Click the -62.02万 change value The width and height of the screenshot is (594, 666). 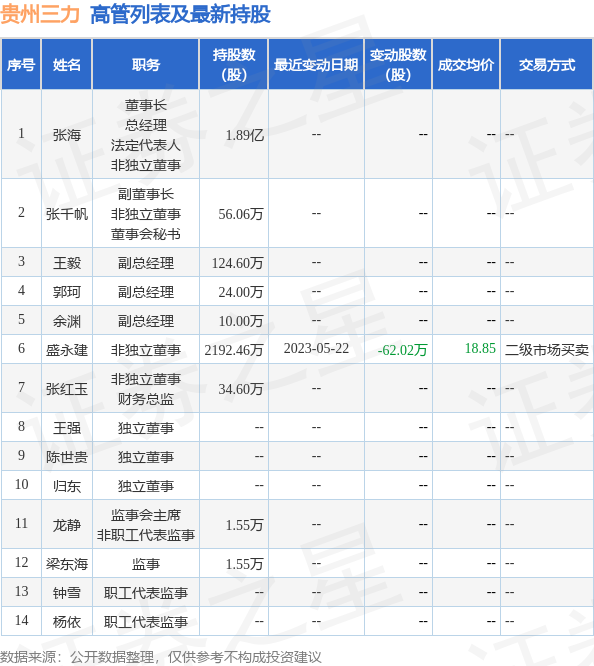pos(402,350)
